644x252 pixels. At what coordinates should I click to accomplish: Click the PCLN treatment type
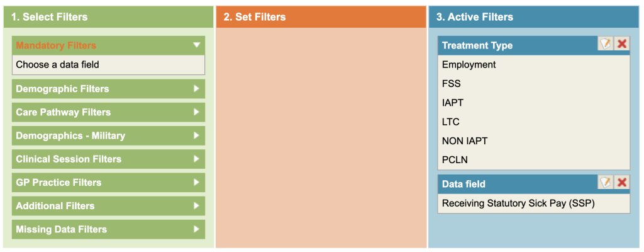pyautogui.click(x=455, y=159)
